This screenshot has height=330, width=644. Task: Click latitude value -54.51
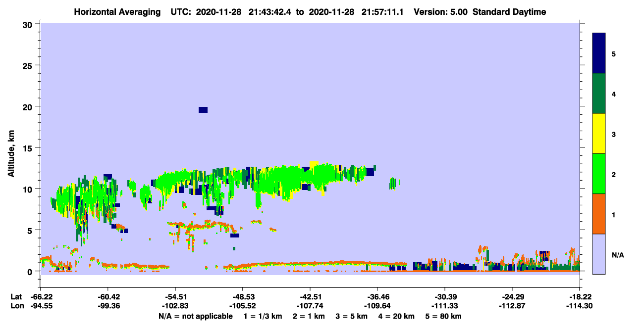[175, 297]
